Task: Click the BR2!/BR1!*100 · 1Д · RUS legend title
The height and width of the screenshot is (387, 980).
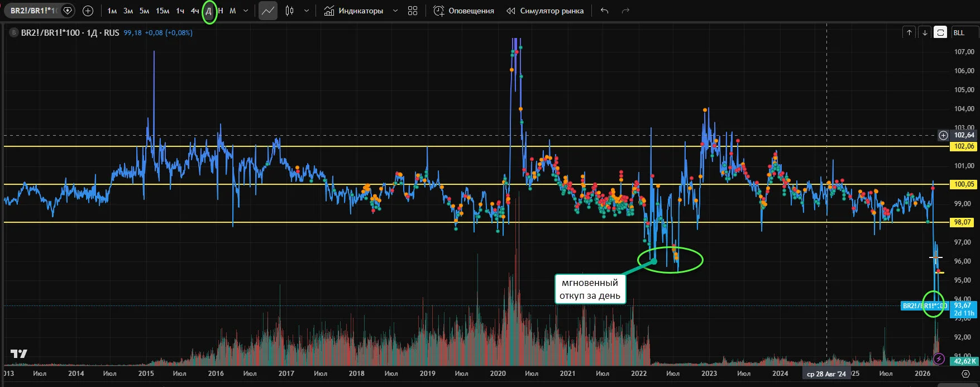Action: pyautogui.click(x=70, y=33)
